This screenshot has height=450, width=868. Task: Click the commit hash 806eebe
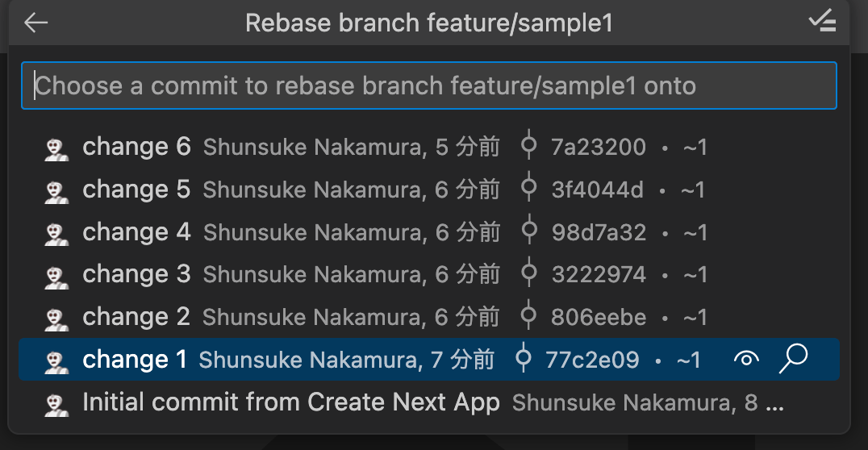(x=599, y=317)
